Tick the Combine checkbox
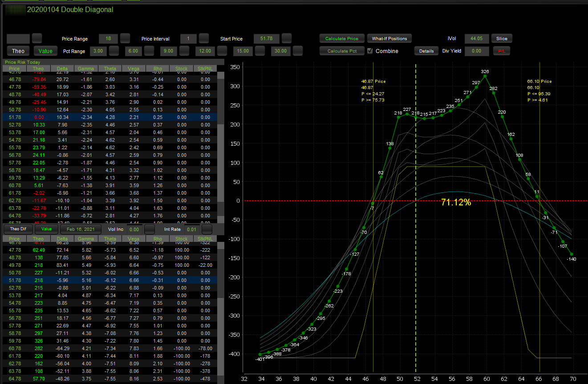 370,51
